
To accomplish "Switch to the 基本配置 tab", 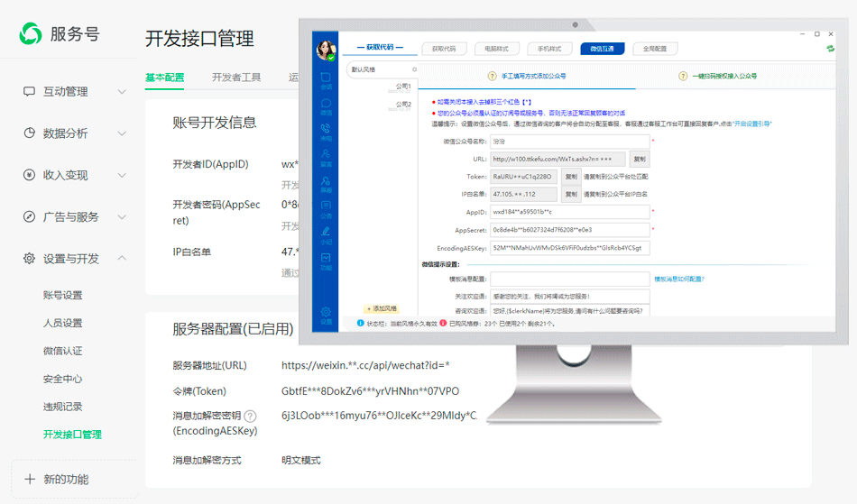I will point(164,78).
